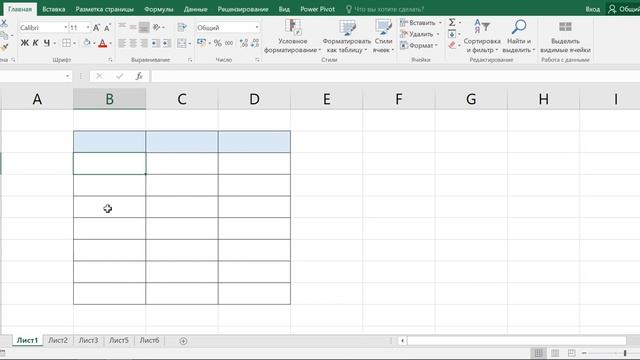The width and height of the screenshot is (640, 360).
Task: Click the increase indent icon
Action: [x=167, y=43]
